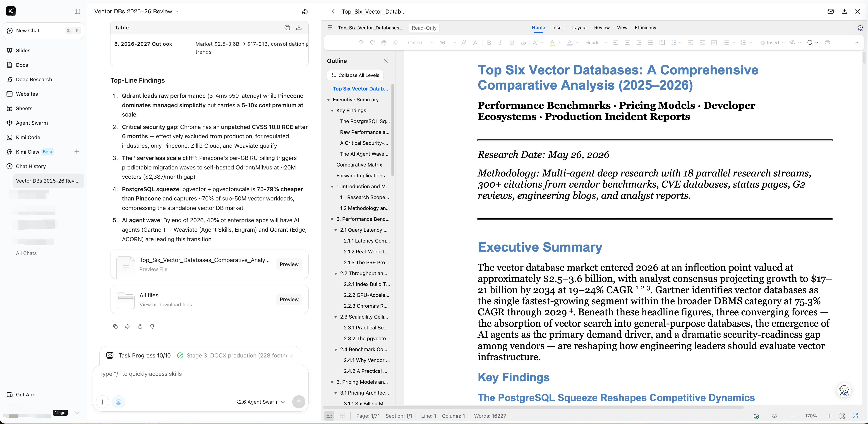This screenshot has width=868, height=424.
Task: Click the thumbs down feedback icon
Action: tap(152, 326)
